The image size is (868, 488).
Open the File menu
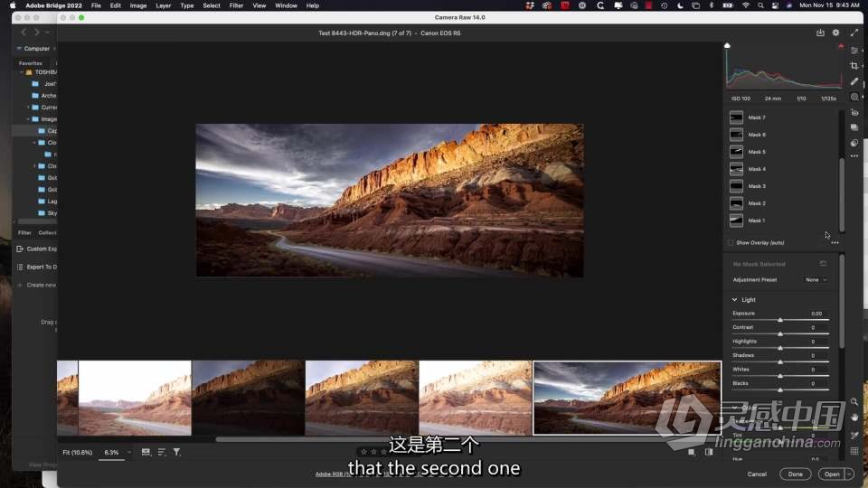click(96, 5)
